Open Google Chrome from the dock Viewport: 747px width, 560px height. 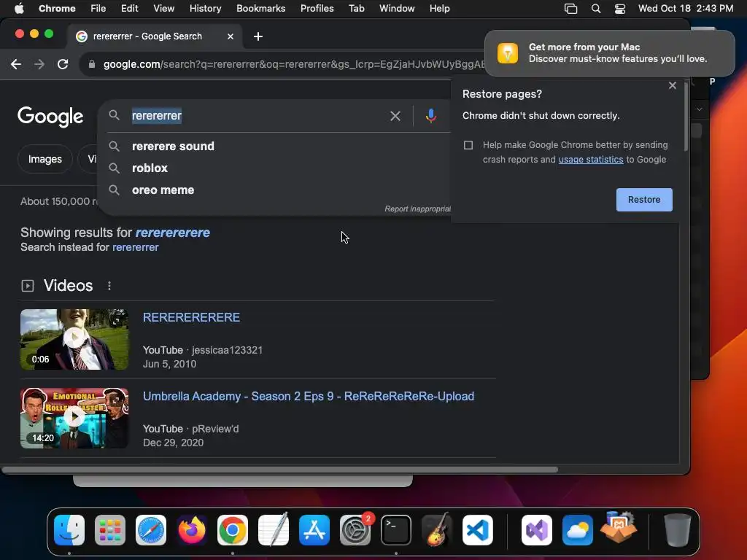[233, 530]
